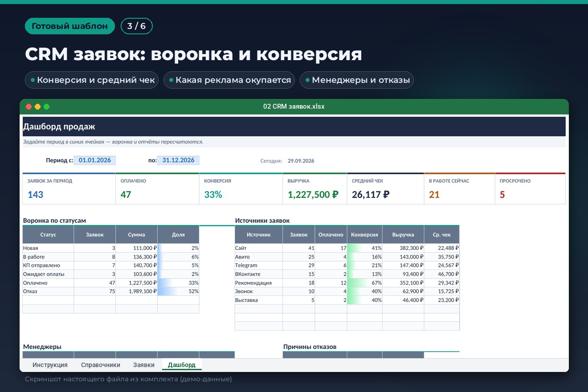Select the ВКонтакте source cell
Image resolution: width=588 pixels, height=392 pixels.
(259, 274)
